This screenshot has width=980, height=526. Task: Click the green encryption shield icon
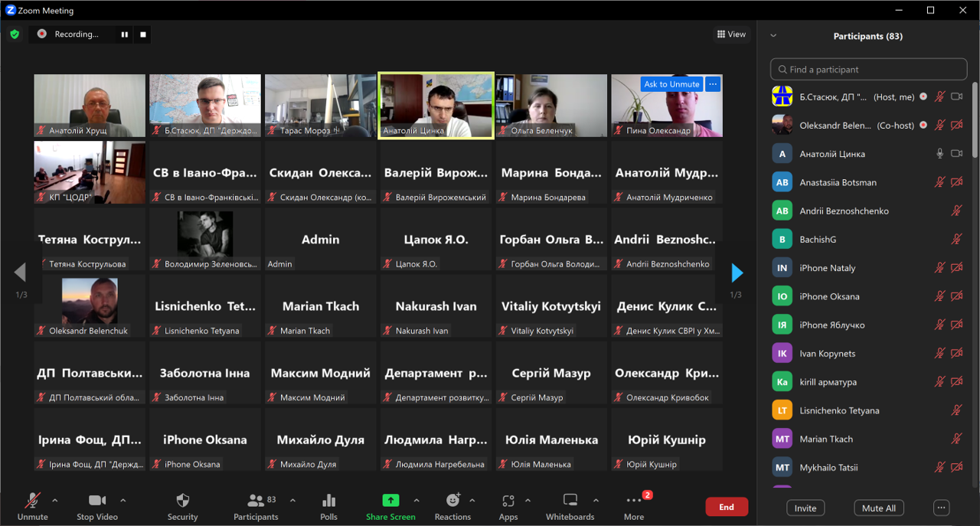coord(15,34)
